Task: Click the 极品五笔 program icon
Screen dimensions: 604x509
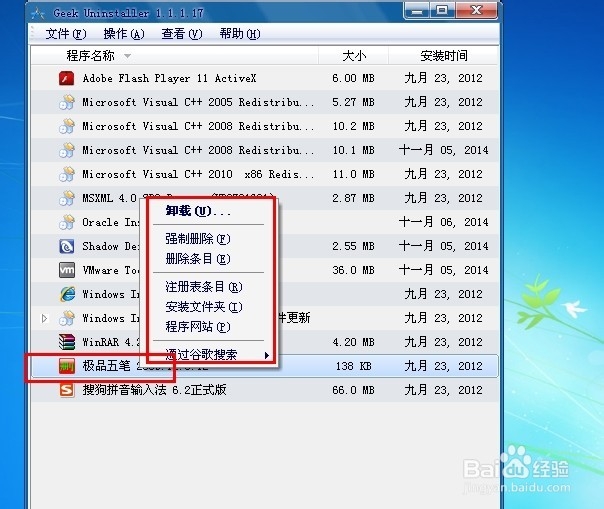Action: pyautogui.click(x=67, y=366)
